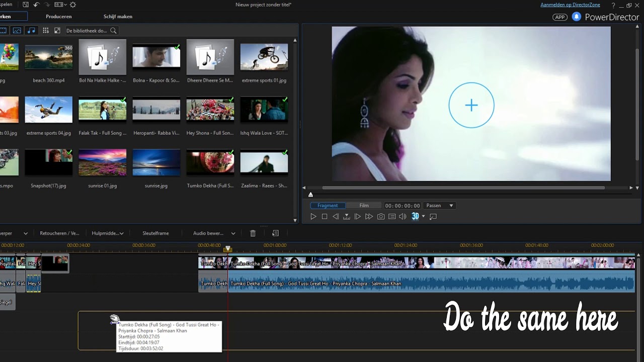This screenshot has width=644, height=362.
Task: Click the plus circle in preview
Action: click(471, 105)
